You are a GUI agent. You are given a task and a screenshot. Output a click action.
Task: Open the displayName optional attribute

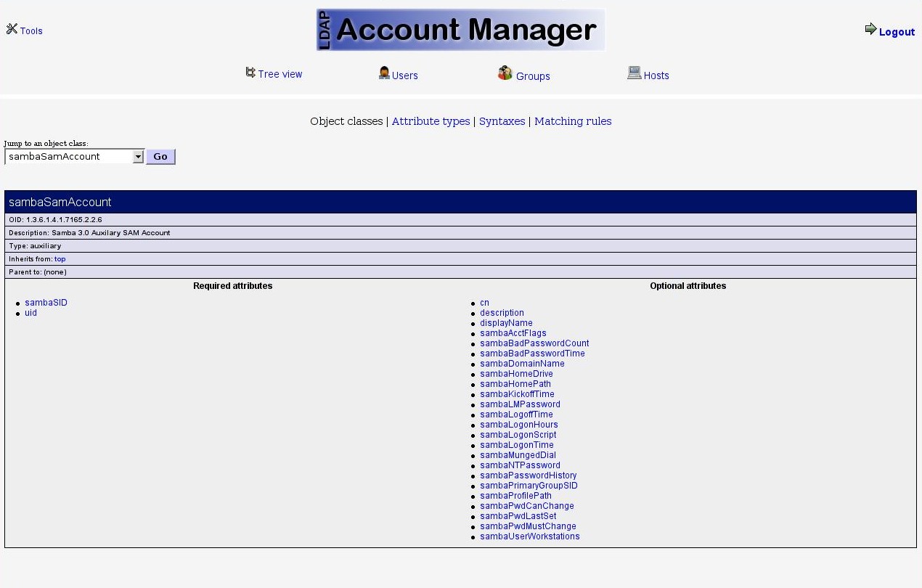pos(506,323)
